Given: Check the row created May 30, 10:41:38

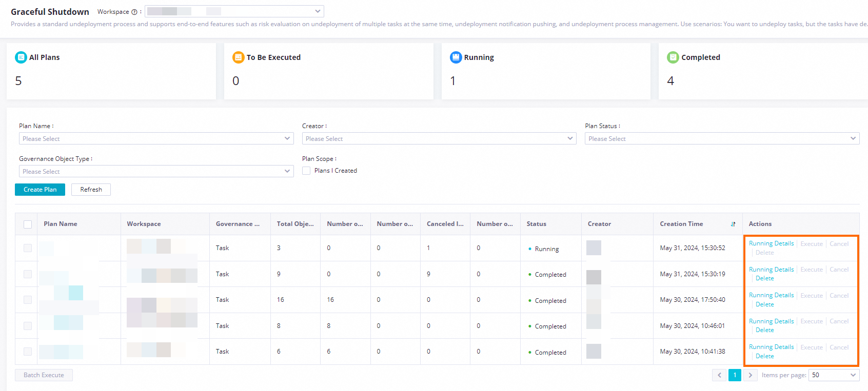Looking at the screenshot, I should point(28,352).
